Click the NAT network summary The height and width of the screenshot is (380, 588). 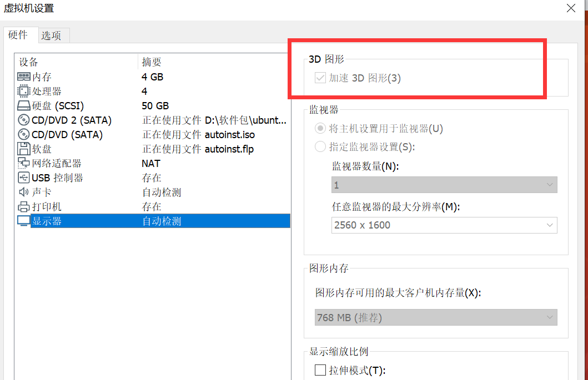pos(151,164)
